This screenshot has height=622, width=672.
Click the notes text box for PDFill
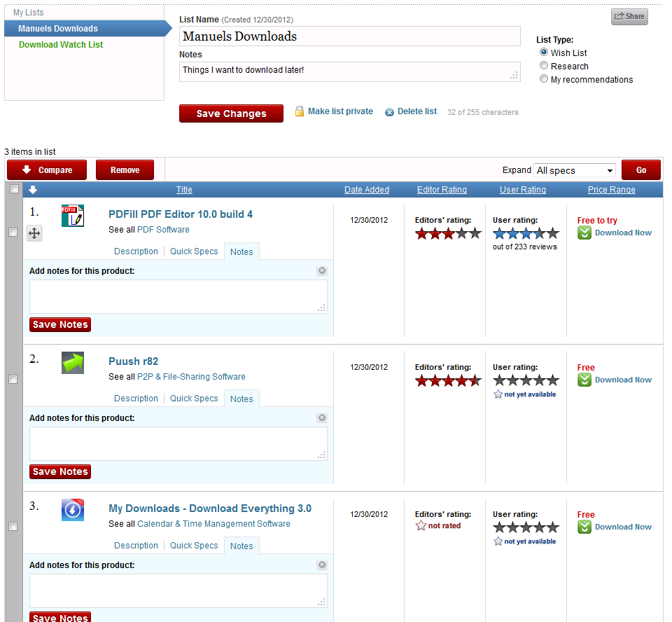[x=178, y=297]
